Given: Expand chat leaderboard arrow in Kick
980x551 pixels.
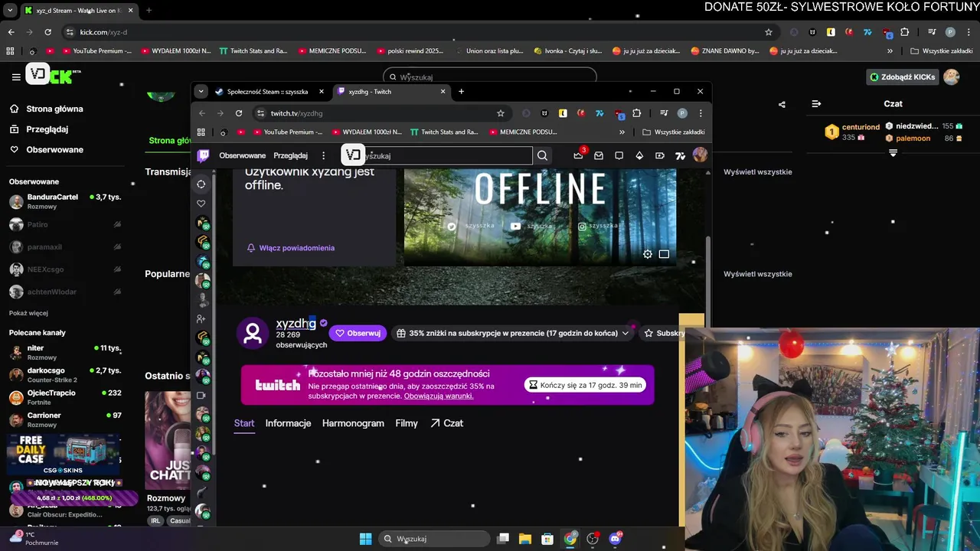Looking at the screenshot, I should [893, 153].
